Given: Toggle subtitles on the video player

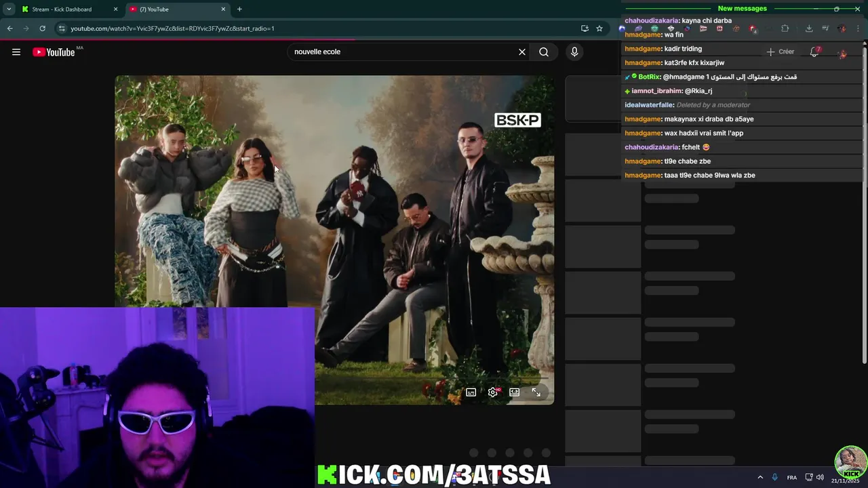Looking at the screenshot, I should pos(471,392).
